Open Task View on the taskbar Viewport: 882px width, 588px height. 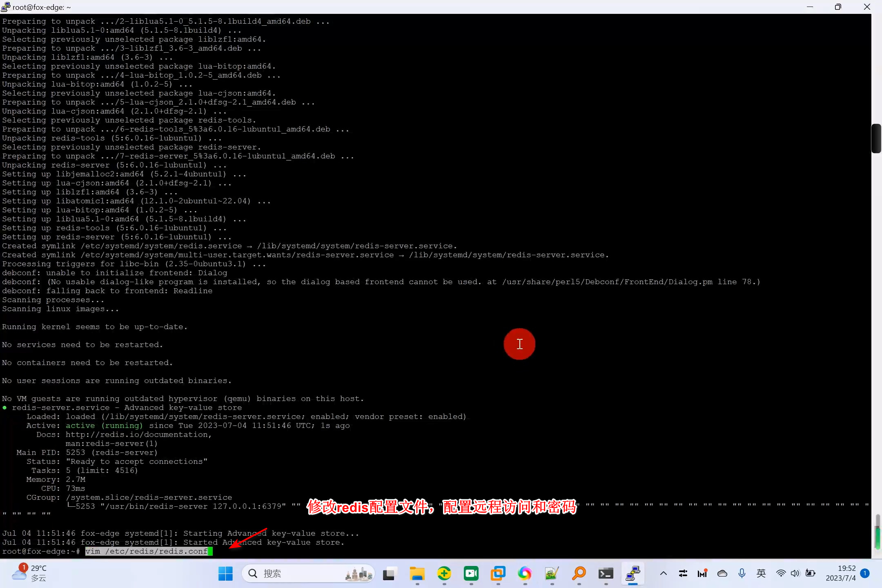coord(389,574)
